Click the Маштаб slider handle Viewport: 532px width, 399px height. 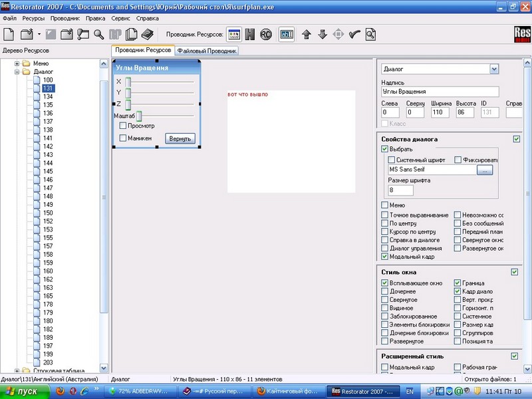139,116
